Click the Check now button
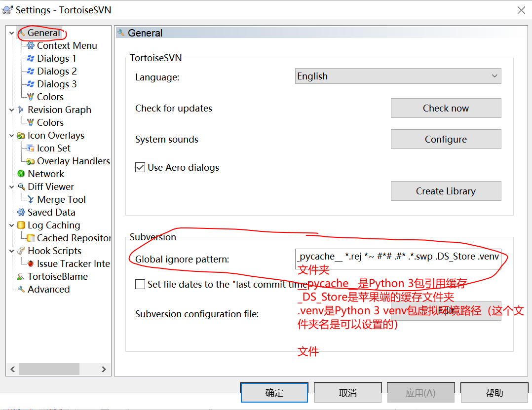532x410 pixels. [446, 108]
